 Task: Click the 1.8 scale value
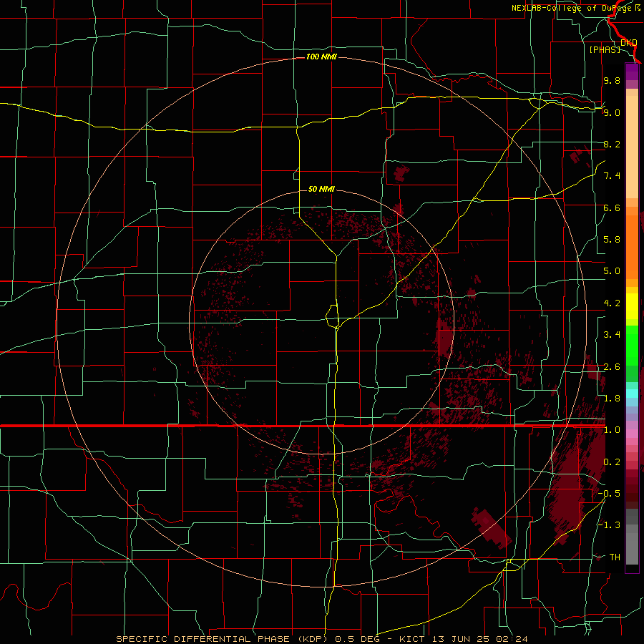point(612,399)
